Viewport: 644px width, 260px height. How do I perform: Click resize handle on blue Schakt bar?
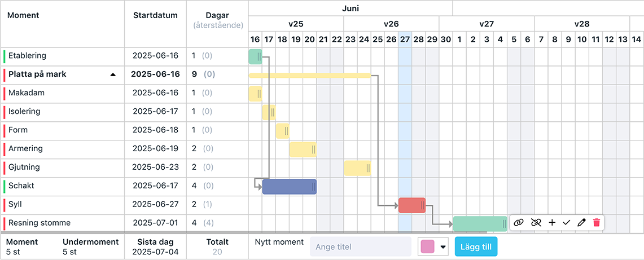click(x=313, y=187)
